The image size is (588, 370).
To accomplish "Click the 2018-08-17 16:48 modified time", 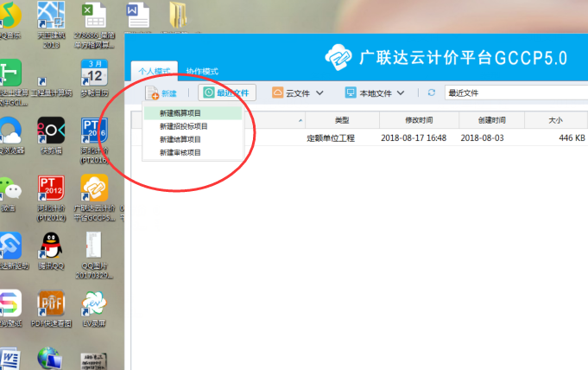I will [414, 137].
